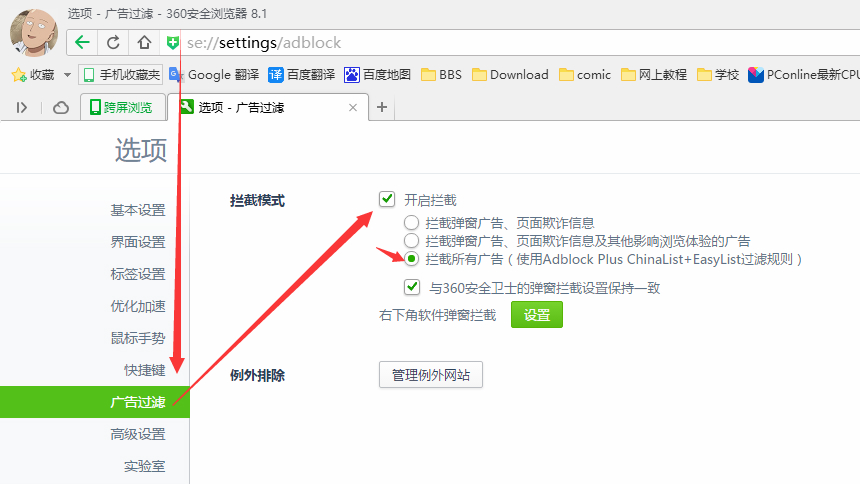Screen dimensions: 860x484
Task: Click the reload page icon
Action: click(113, 43)
